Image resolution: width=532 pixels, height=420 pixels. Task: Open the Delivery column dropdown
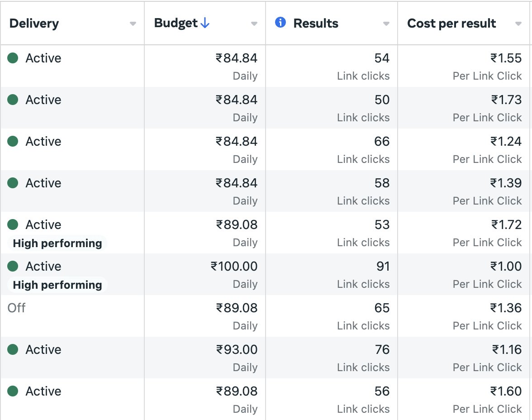[133, 24]
